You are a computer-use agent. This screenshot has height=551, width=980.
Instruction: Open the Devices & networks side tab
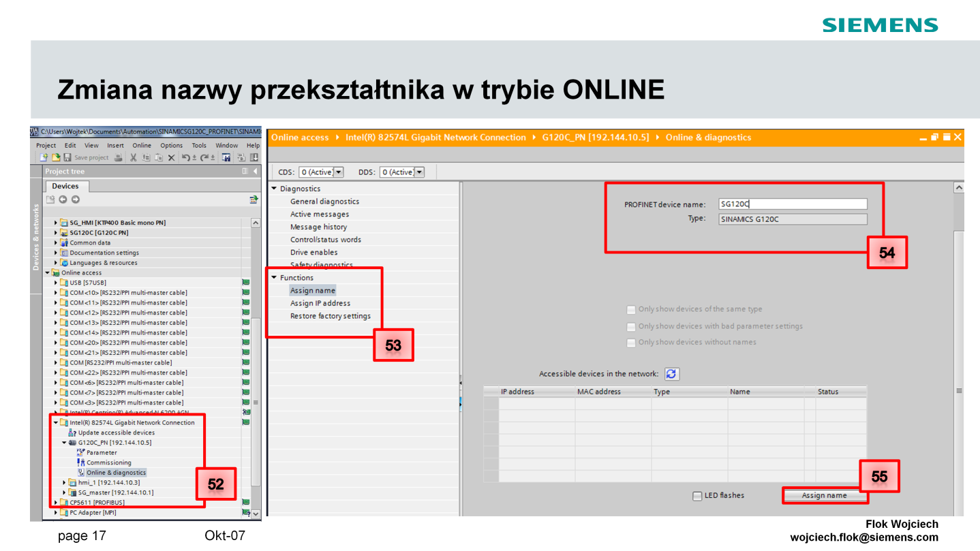(37, 236)
